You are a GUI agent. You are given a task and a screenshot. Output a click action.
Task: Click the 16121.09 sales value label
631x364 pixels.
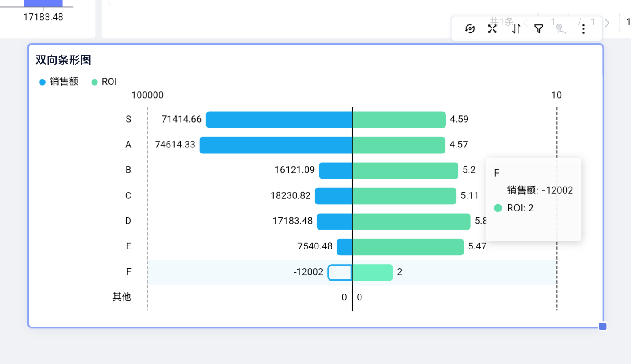click(x=295, y=170)
